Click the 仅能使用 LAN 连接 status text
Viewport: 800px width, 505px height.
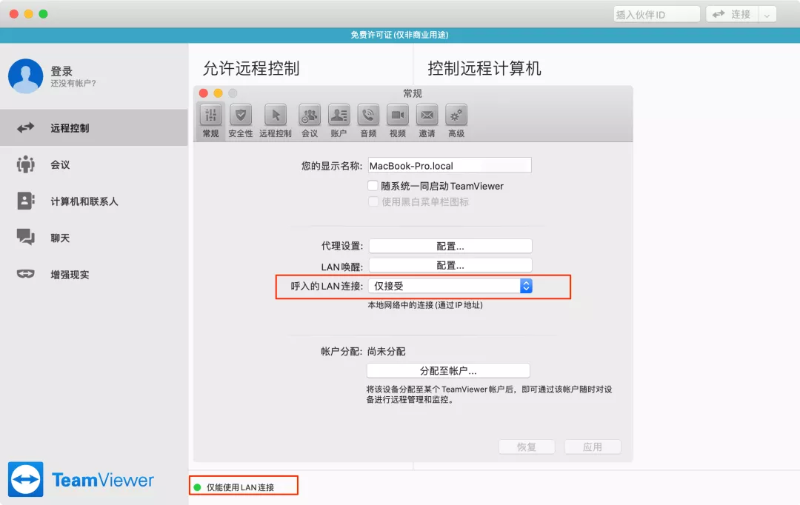[x=240, y=487]
